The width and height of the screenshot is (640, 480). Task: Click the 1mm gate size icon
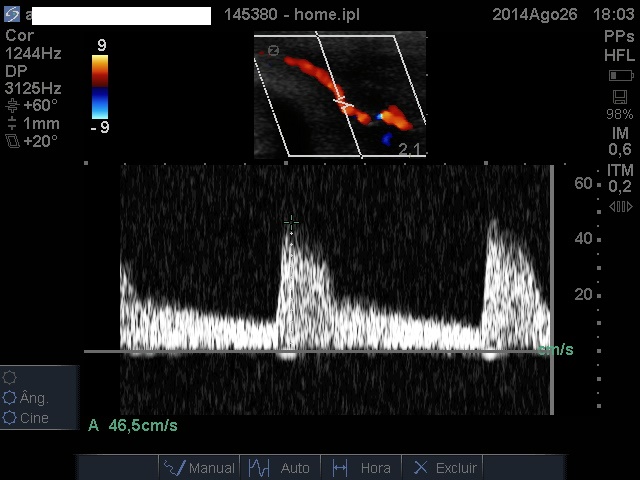pyautogui.click(x=11, y=123)
